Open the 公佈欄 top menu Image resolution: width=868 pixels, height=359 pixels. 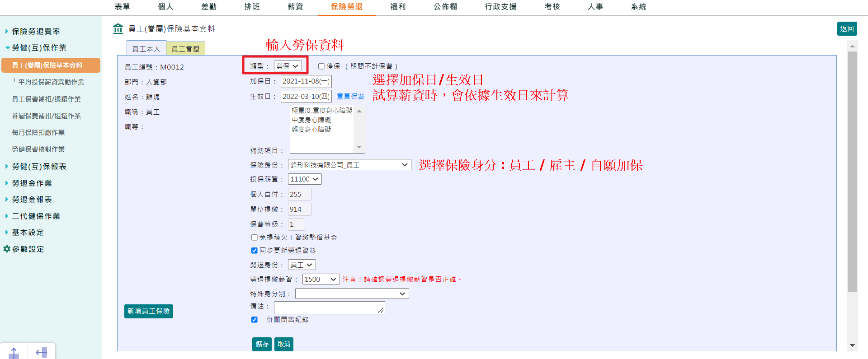pyautogui.click(x=446, y=7)
